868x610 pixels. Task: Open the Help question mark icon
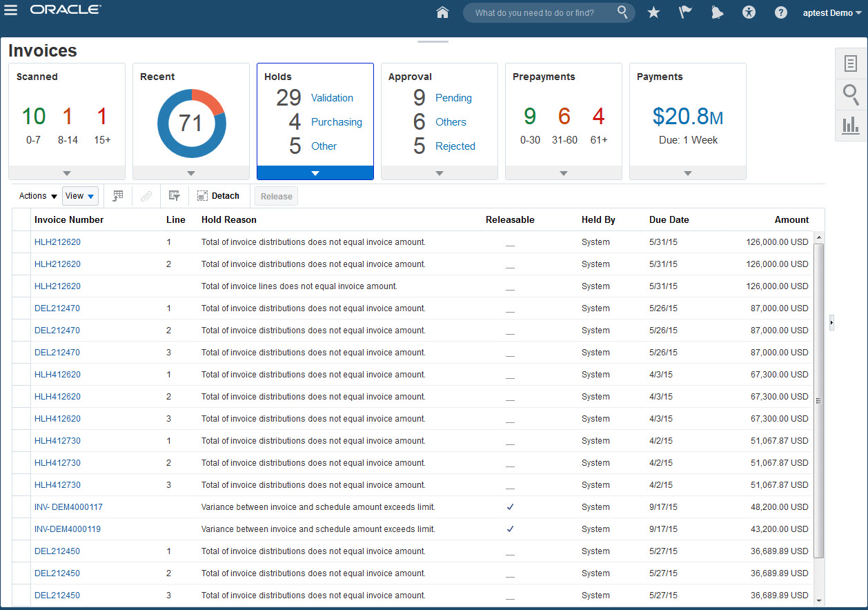pyautogui.click(x=781, y=12)
